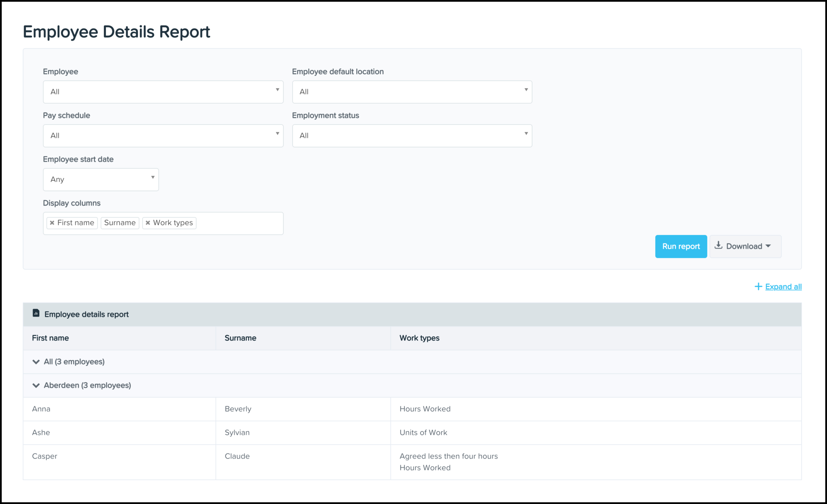This screenshot has height=504, width=827.
Task: Click the Work types column header
Action: [x=419, y=338]
